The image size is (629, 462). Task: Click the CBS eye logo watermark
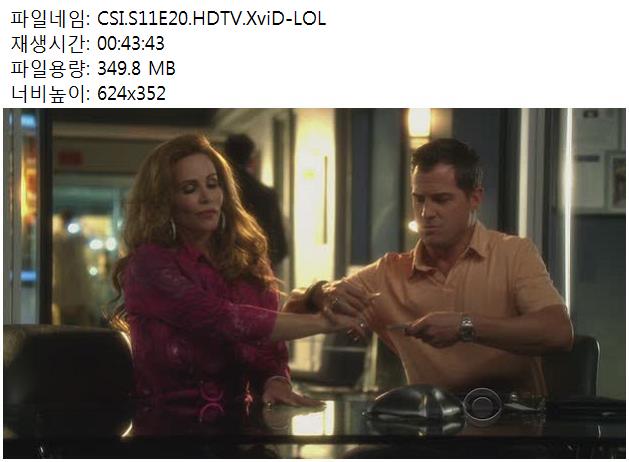[x=482, y=404]
